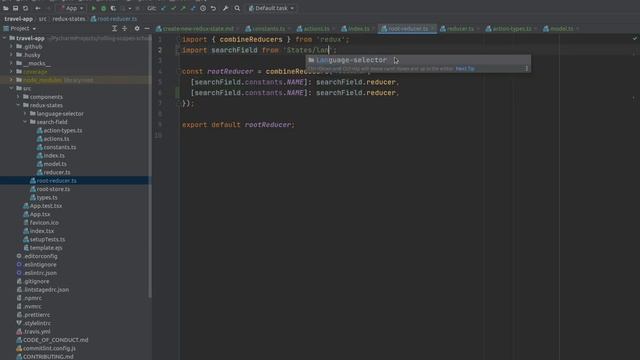Expand the components folder

18,97
